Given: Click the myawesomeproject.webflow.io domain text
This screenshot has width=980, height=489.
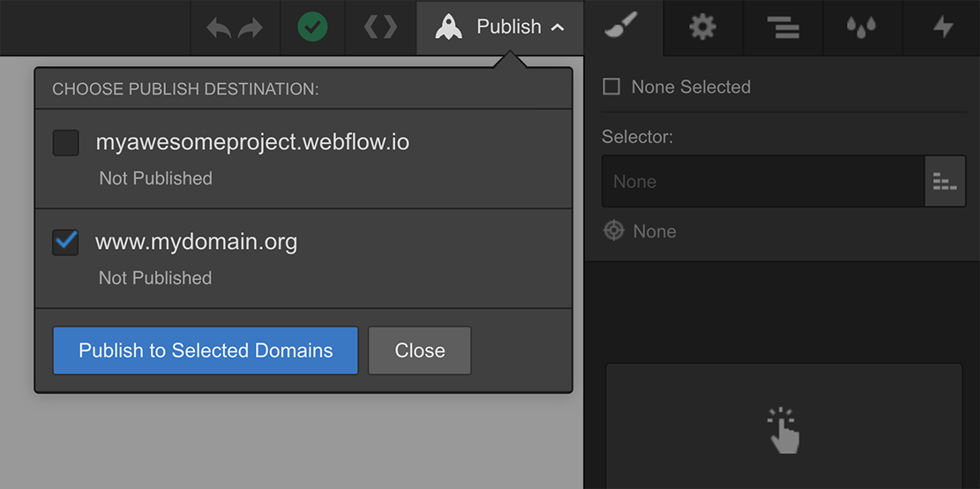Looking at the screenshot, I should [x=252, y=143].
